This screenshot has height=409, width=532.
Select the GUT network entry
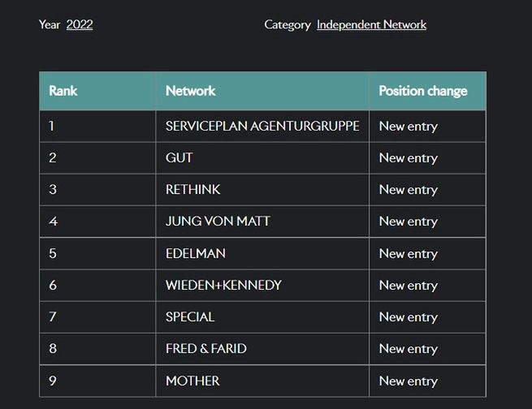tap(179, 157)
